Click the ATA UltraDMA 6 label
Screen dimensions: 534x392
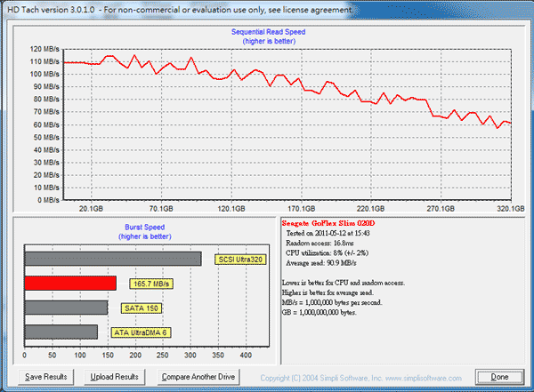point(141,332)
